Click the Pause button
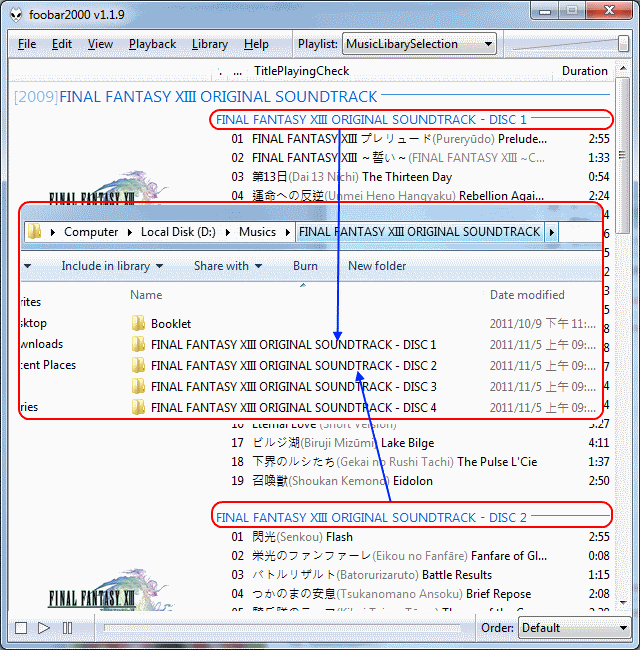640x650 pixels. [x=67, y=628]
